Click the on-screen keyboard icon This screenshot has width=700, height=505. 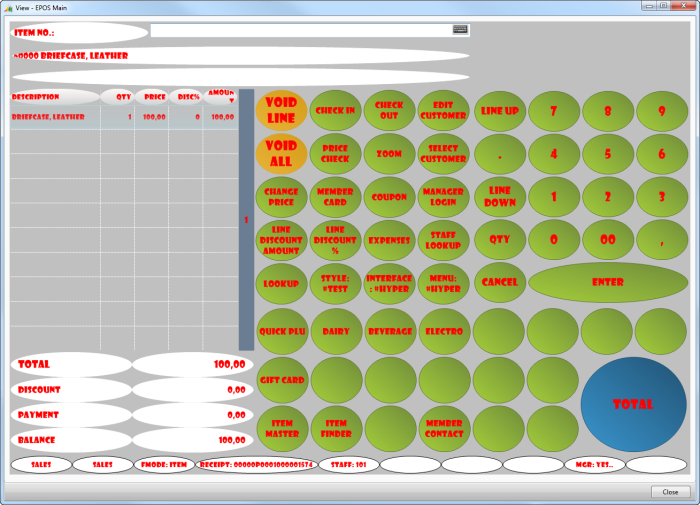coord(460,30)
